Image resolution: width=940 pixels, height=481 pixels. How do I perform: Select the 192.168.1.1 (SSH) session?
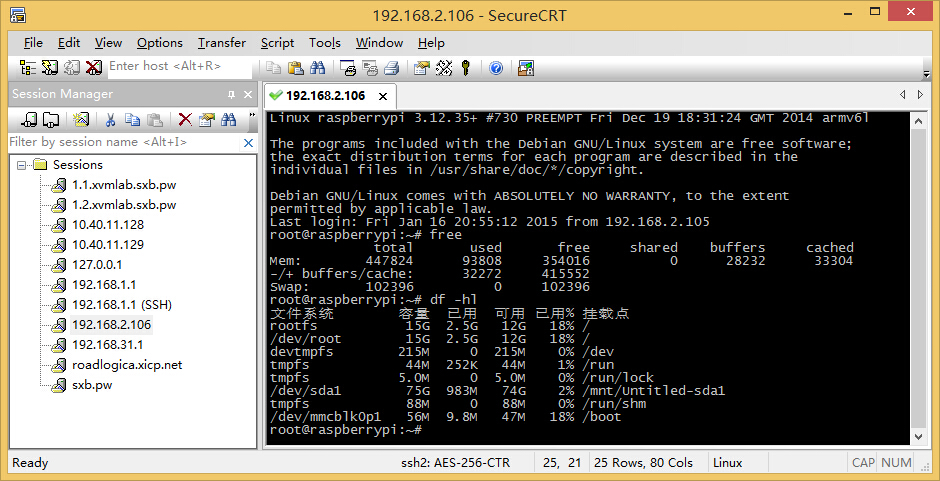point(122,305)
